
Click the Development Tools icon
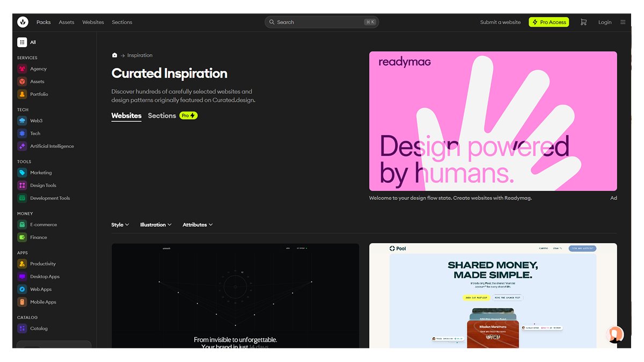click(22, 198)
